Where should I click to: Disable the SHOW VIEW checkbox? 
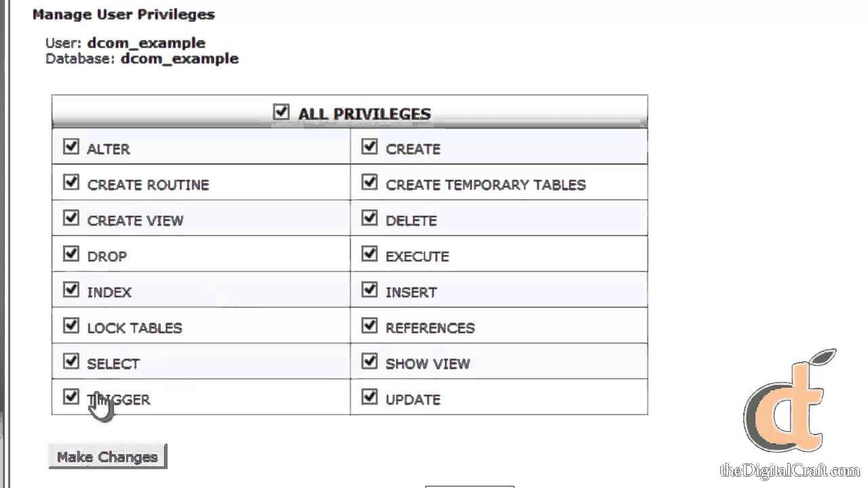click(370, 362)
